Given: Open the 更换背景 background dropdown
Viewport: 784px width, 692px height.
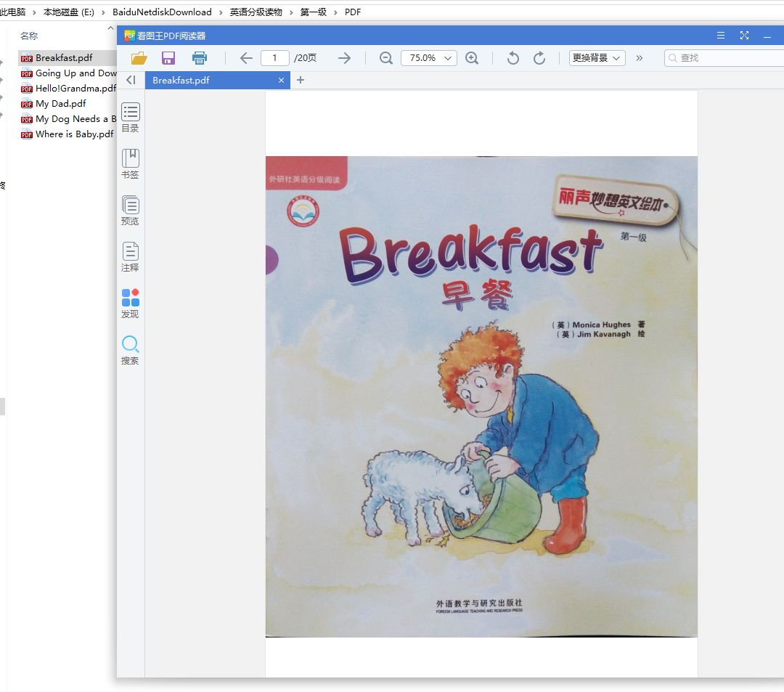Looking at the screenshot, I should [x=597, y=58].
